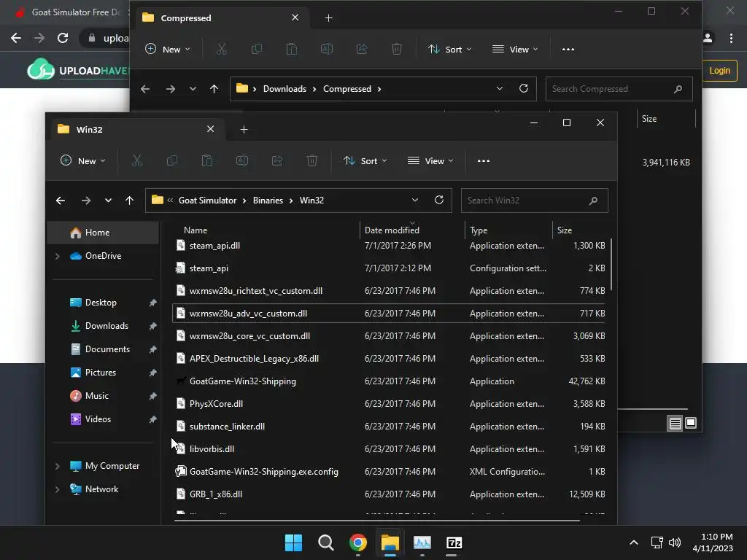
Task: Click Goat Simulator in breadcrumb path
Action: click(x=207, y=201)
